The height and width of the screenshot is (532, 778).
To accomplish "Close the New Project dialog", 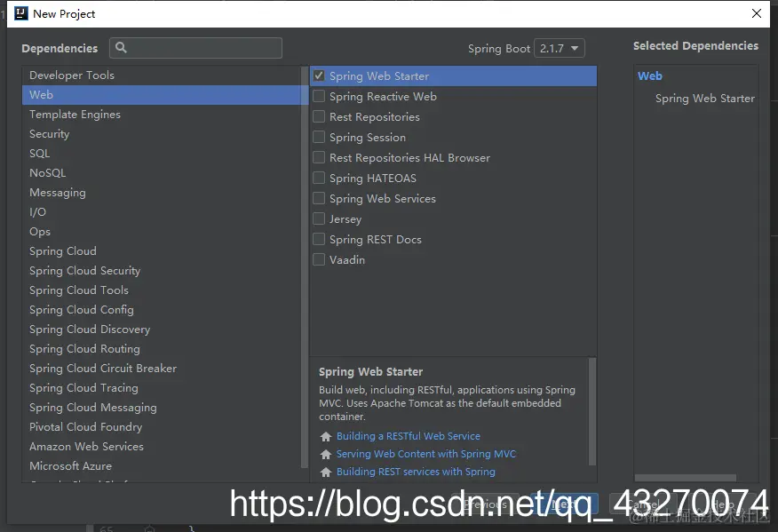I will (x=756, y=13).
